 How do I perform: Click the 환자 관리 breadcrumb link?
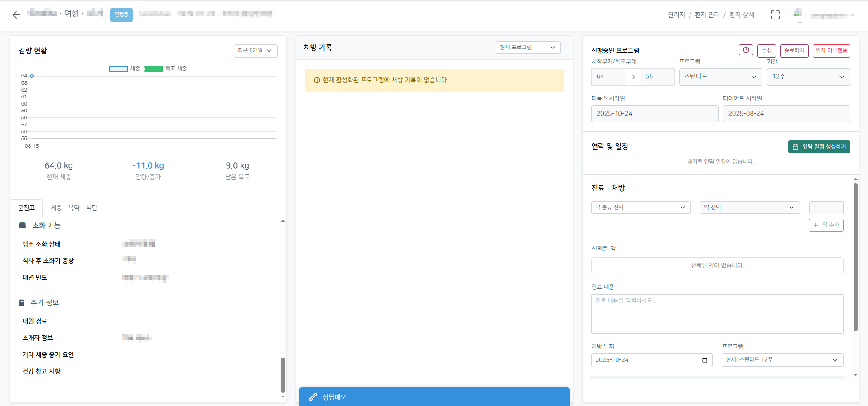tap(707, 15)
